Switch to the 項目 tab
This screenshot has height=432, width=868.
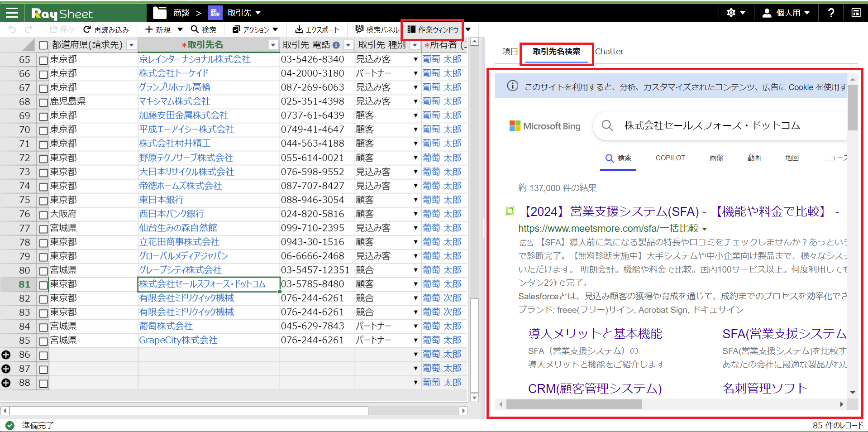(x=510, y=51)
